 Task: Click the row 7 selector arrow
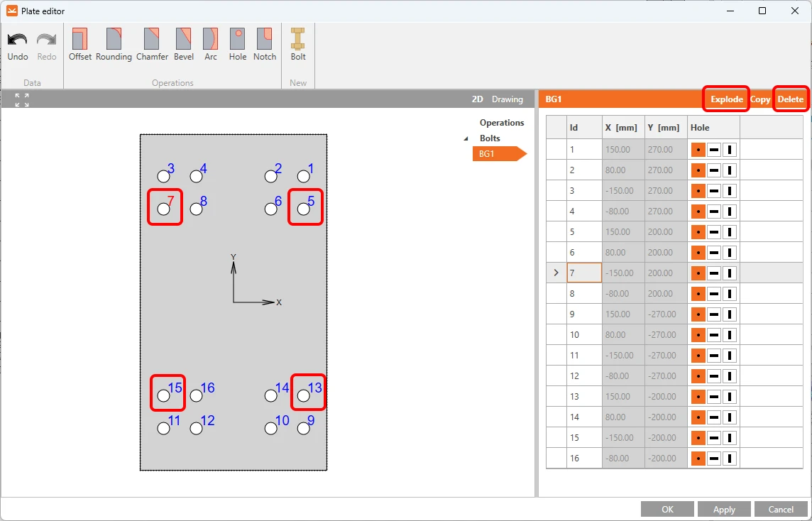pyautogui.click(x=556, y=273)
